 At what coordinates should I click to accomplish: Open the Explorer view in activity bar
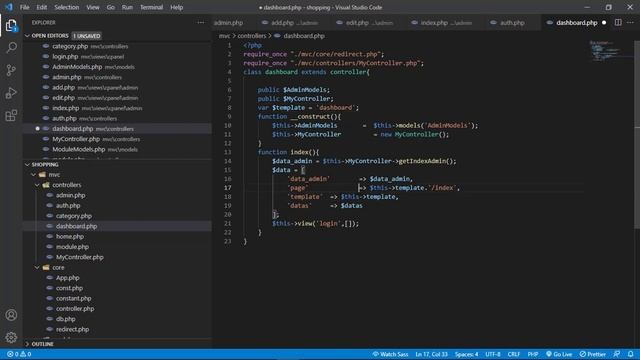click(x=11, y=26)
